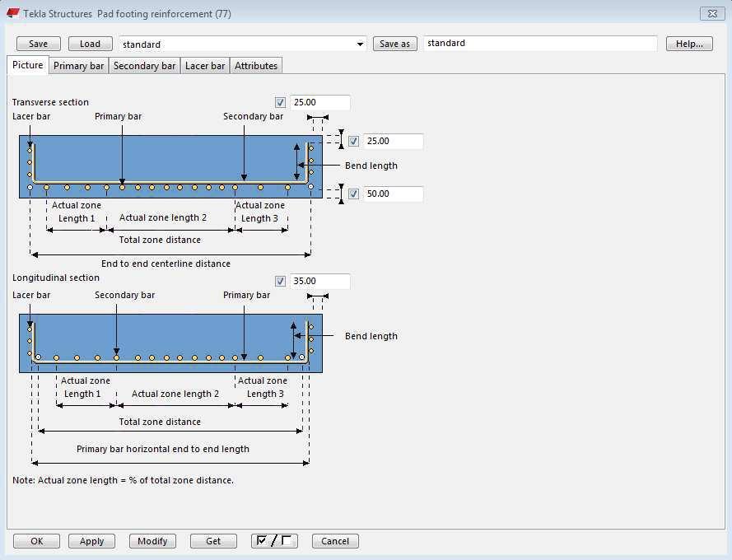732x560 pixels.
Task: Click the 'Total zone distance' label under the longitudinal section
Action: click(160, 422)
